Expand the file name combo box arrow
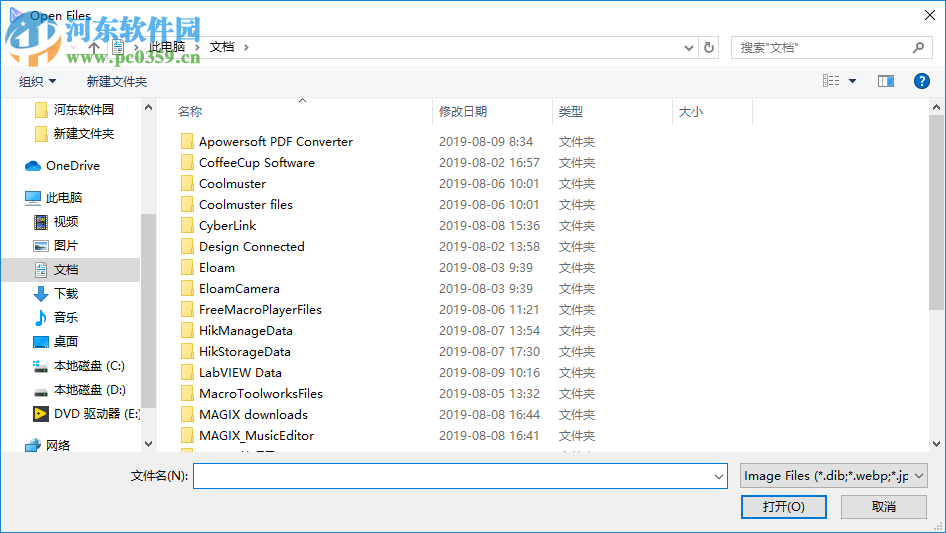946x533 pixels. (719, 476)
